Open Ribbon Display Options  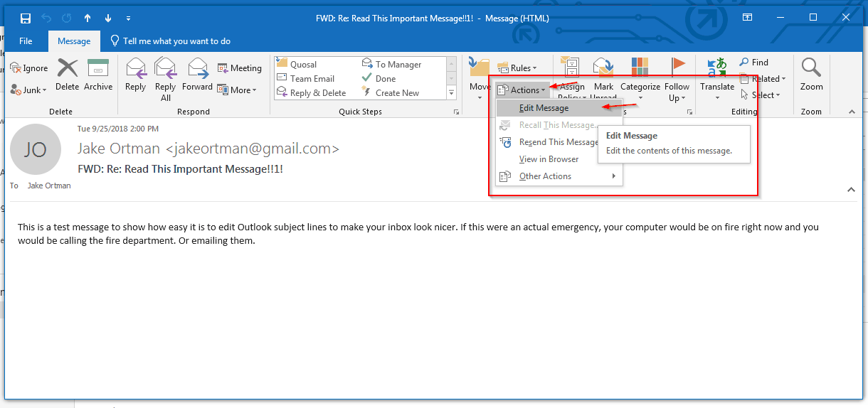pyautogui.click(x=747, y=17)
